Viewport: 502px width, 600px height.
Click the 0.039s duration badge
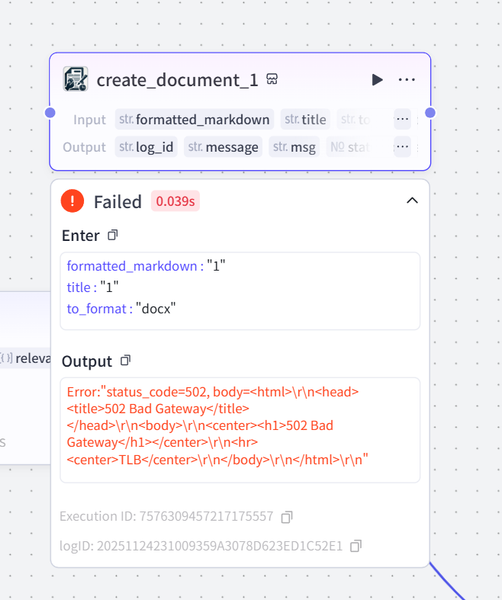pyautogui.click(x=175, y=201)
